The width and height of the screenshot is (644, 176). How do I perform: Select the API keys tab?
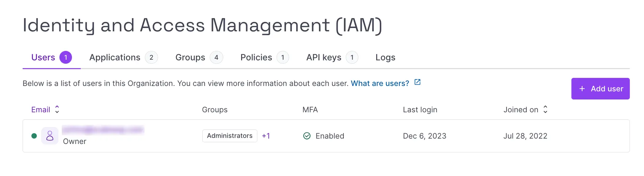(324, 57)
